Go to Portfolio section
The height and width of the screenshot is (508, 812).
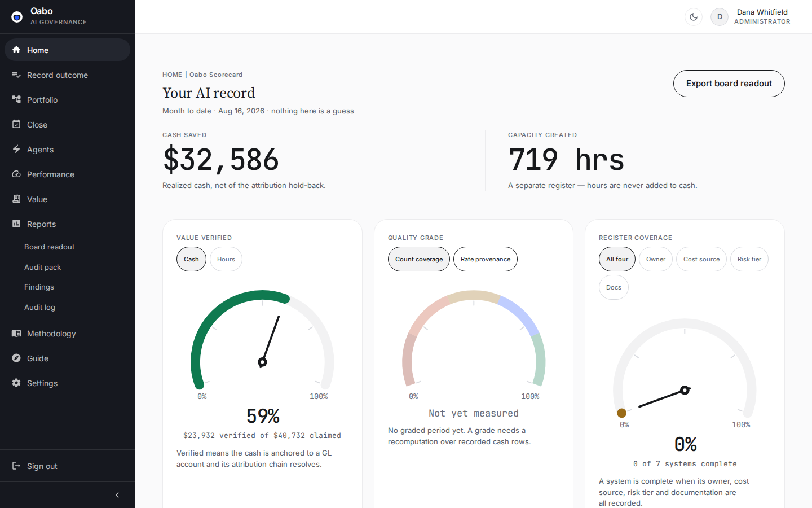(x=67, y=99)
